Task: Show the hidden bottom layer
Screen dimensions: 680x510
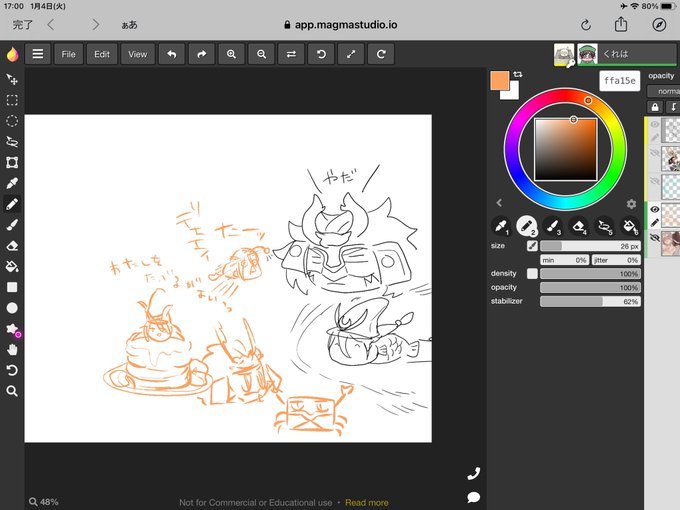Action: pyautogui.click(x=654, y=238)
